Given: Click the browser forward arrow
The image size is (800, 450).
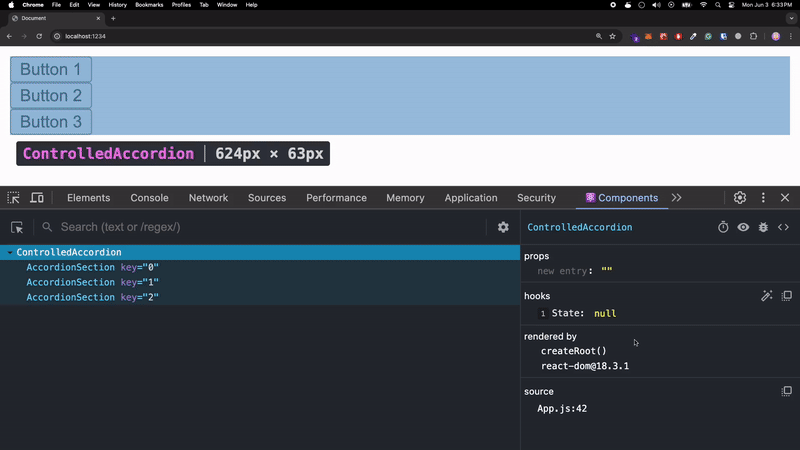Looking at the screenshot, I should [x=24, y=36].
